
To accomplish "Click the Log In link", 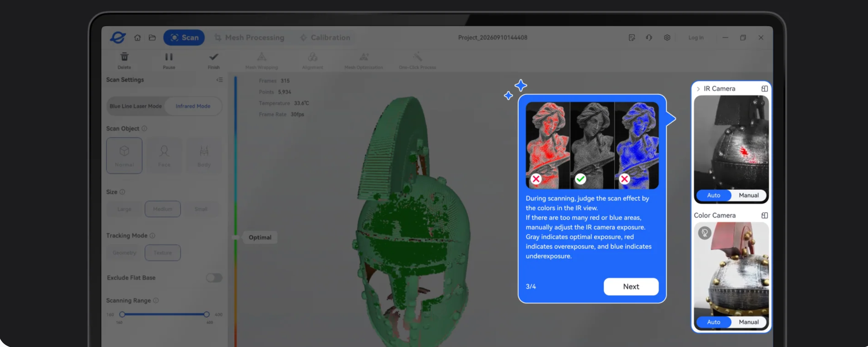I will coord(696,38).
